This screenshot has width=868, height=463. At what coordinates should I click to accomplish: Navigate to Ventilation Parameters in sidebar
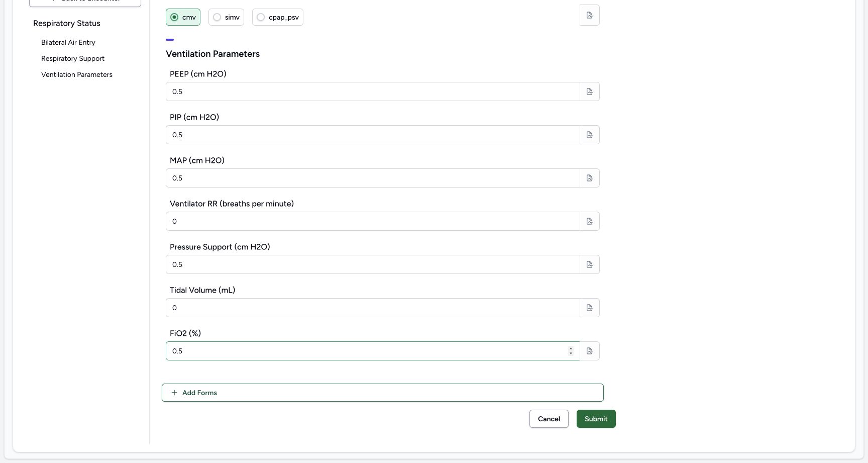77,74
